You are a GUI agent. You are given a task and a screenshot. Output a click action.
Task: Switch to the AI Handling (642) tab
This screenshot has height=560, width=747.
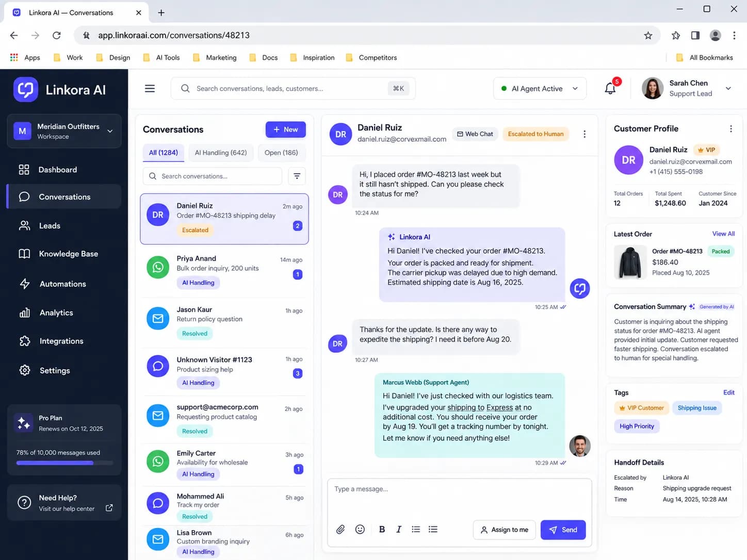coord(221,153)
